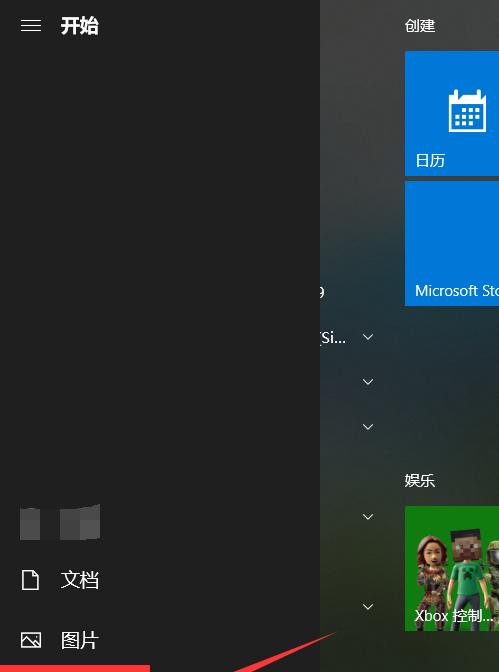Image resolution: width=499 pixels, height=672 pixels.
Task: Open the Xbox 控制台 tile
Action: click(452, 568)
